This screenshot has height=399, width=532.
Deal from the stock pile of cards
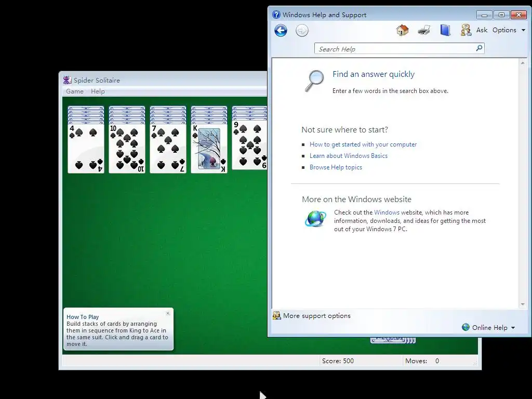[x=393, y=340]
